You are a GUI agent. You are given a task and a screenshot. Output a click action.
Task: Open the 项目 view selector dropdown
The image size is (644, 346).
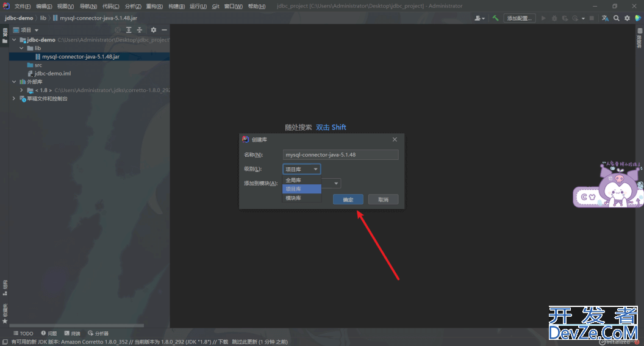pos(26,30)
